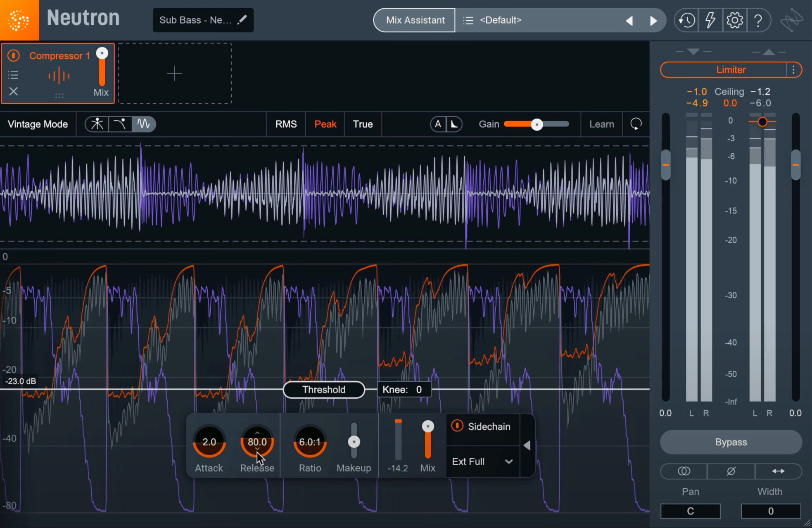Open the History clock icon
812x528 pixels.
click(686, 20)
